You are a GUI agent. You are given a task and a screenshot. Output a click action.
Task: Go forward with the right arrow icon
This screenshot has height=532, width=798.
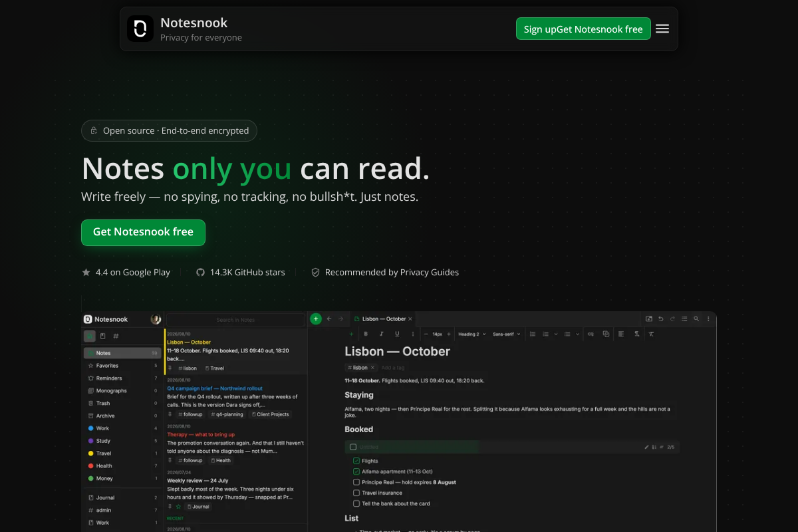coord(340,319)
